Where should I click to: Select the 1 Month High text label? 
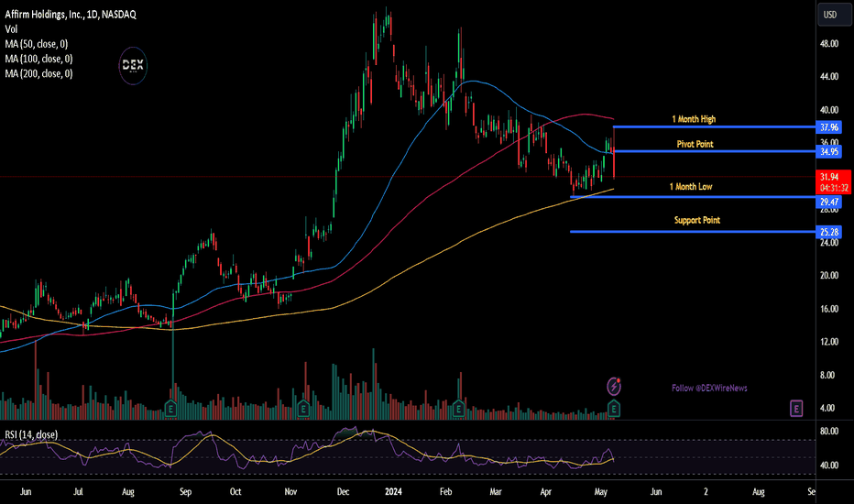coord(694,119)
